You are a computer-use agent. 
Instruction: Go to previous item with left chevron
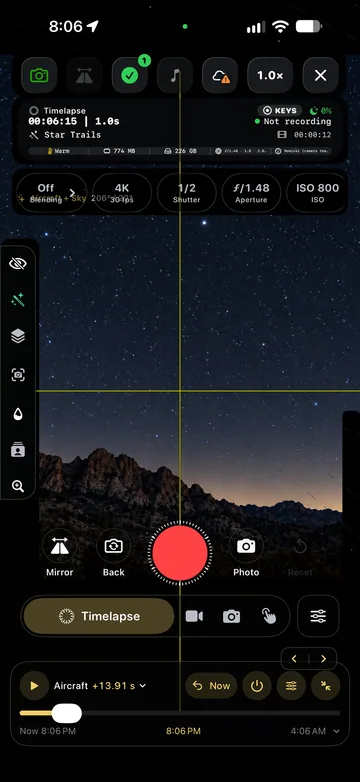point(294,659)
